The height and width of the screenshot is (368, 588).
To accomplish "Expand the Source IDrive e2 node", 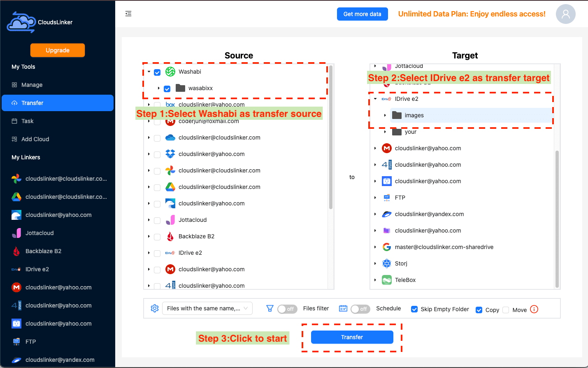I will tap(149, 253).
